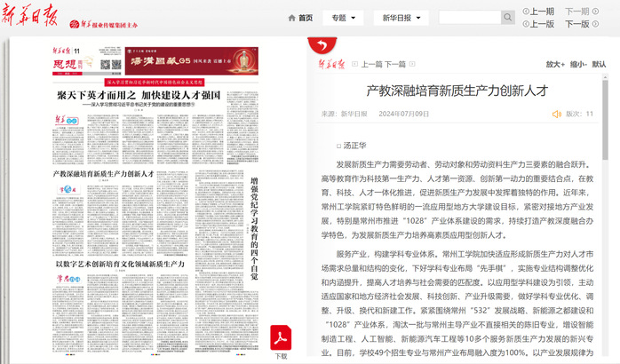Focus the search input field

470,18
